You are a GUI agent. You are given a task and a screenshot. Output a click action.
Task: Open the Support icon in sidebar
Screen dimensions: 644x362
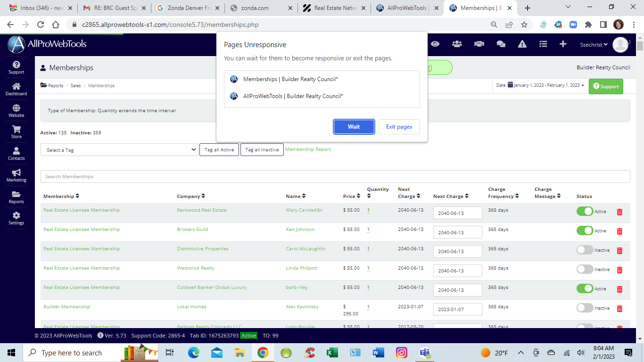tap(16, 67)
